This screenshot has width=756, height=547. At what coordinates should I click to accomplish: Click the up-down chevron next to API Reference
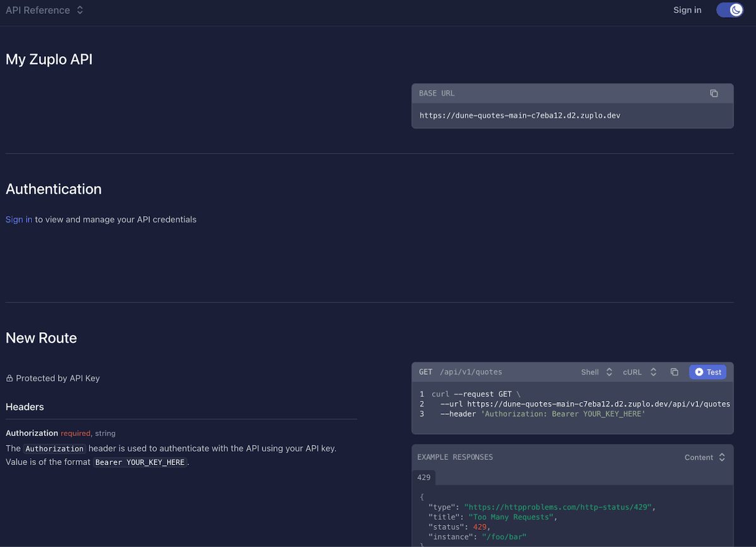click(x=79, y=10)
